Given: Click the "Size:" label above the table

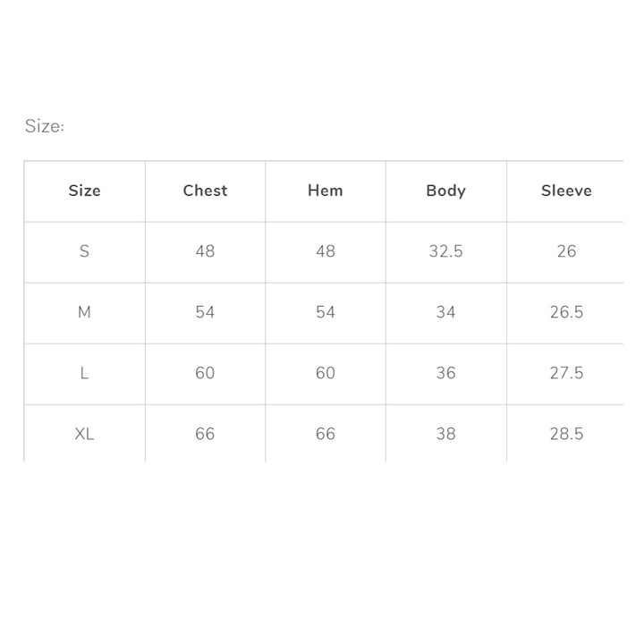Looking at the screenshot, I should [45, 126].
